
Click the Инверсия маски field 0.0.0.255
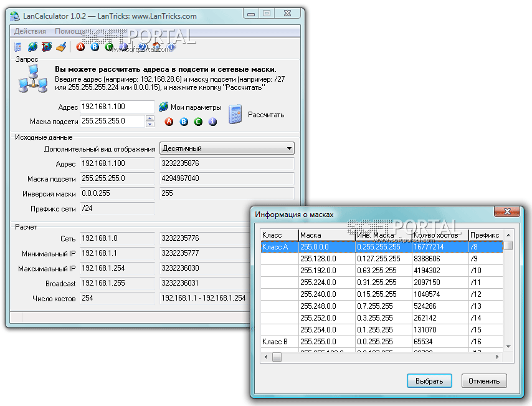point(117,193)
